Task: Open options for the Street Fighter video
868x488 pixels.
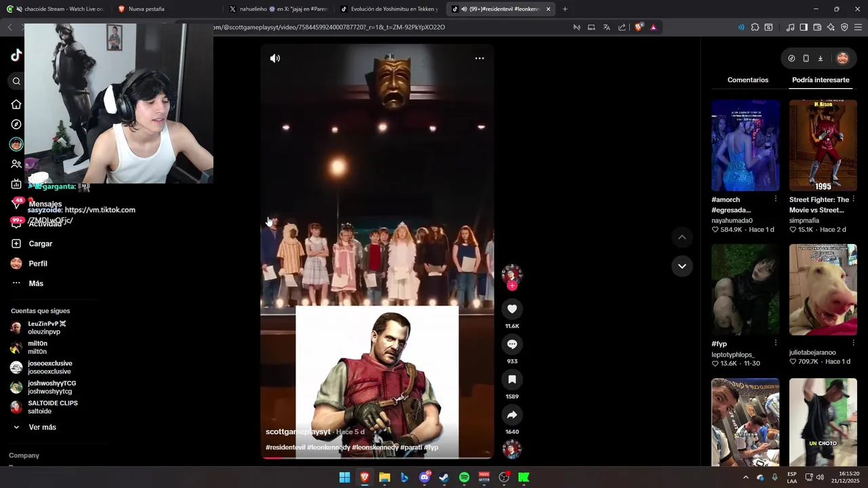Action: coord(853,199)
